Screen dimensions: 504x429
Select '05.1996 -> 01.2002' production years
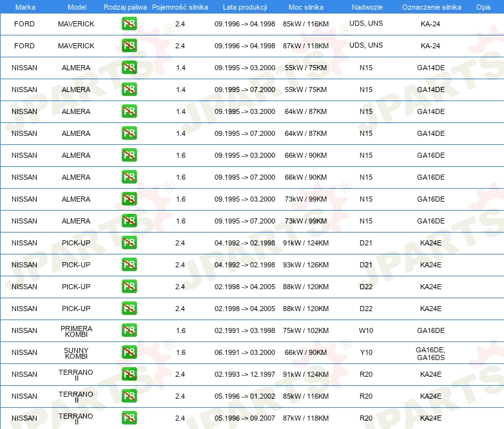click(245, 396)
